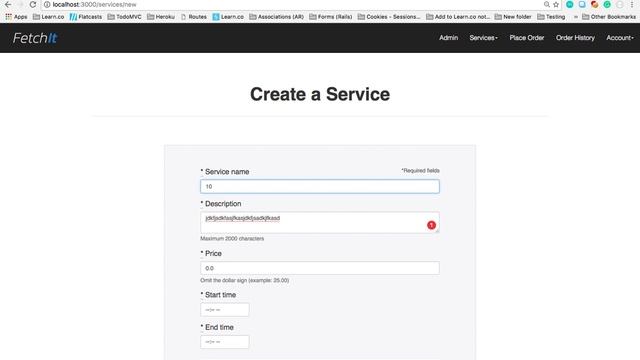Screen dimensions: 640x360
Task: Open the TodoMVC bookmark folder
Action: point(124,17)
